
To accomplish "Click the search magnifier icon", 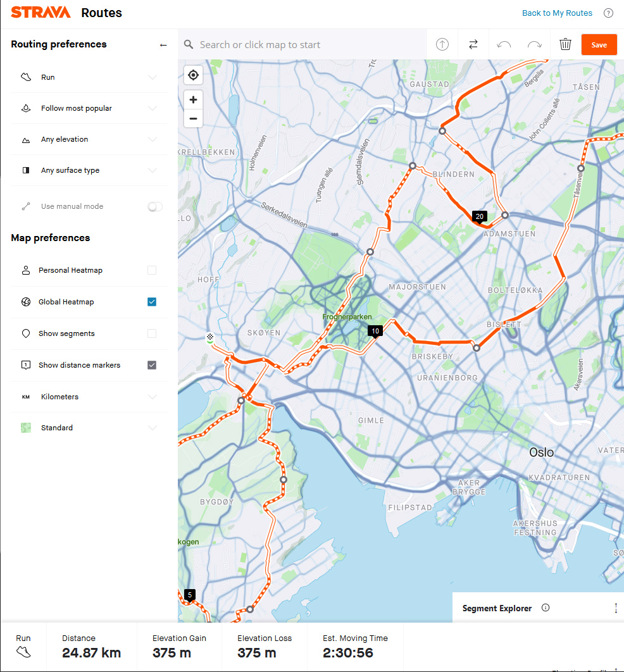I will tap(189, 44).
